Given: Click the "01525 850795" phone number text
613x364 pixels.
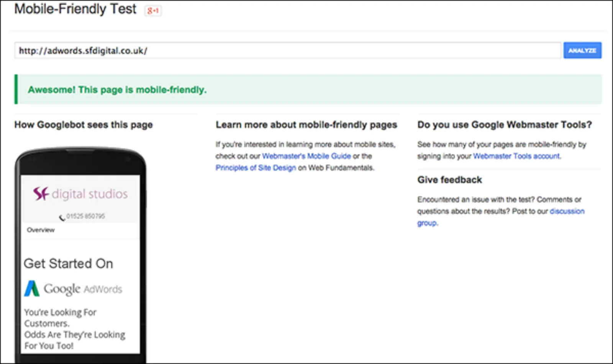Looking at the screenshot, I should (85, 216).
